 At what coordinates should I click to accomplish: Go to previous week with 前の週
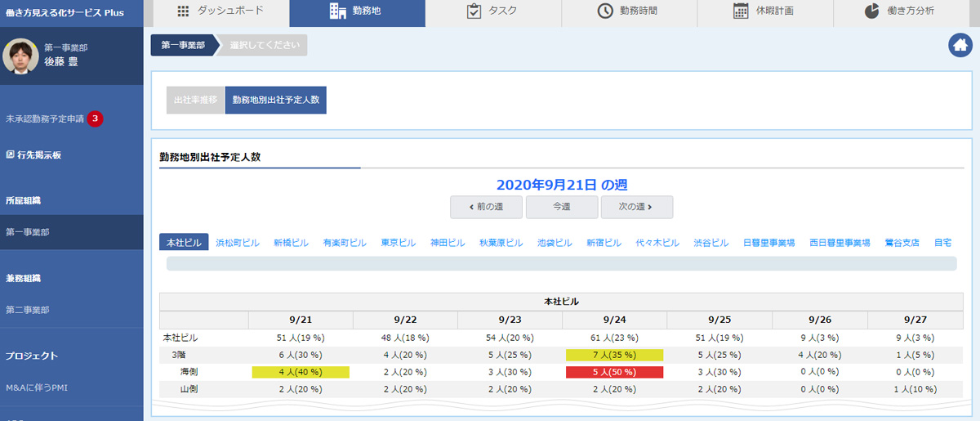point(486,207)
